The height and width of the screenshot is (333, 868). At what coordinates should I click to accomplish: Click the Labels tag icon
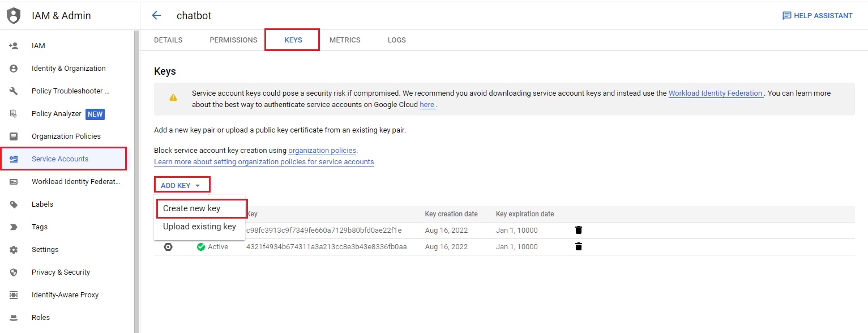14,204
